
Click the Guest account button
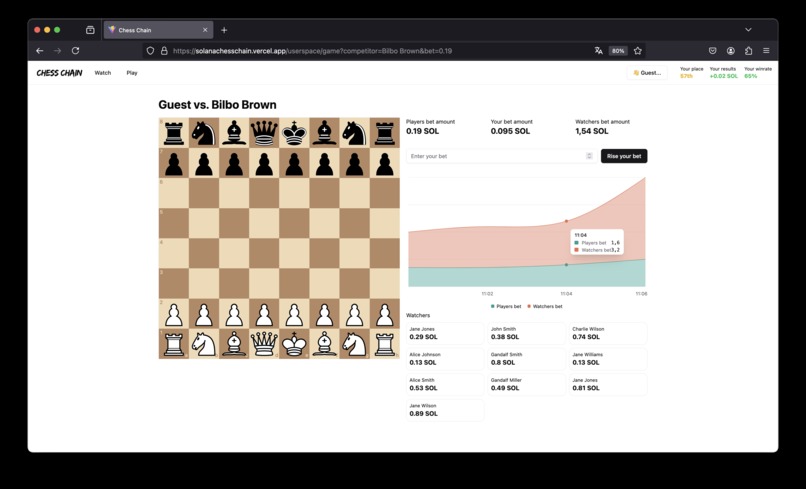pyautogui.click(x=647, y=73)
